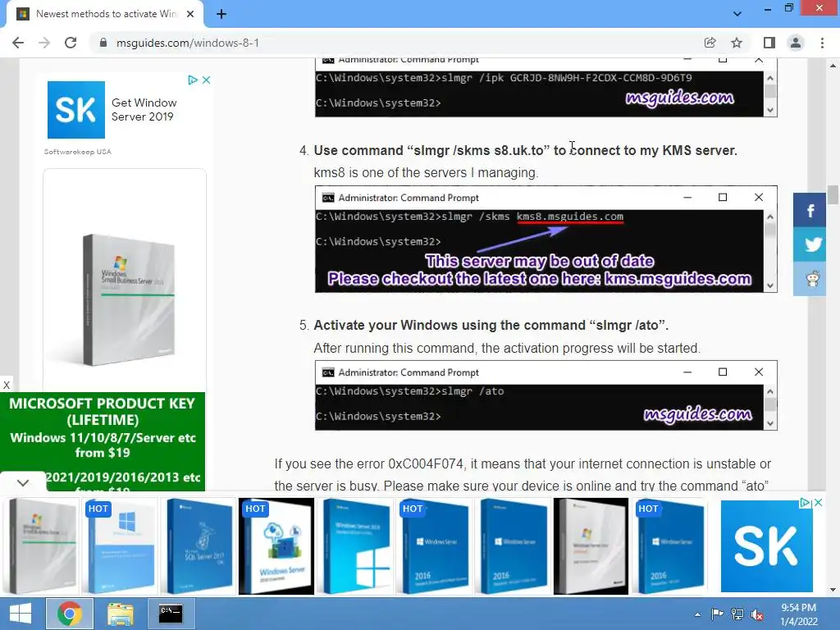Viewport: 840px width, 630px height.
Task: Open the Windows Start button
Action: click(x=21, y=614)
